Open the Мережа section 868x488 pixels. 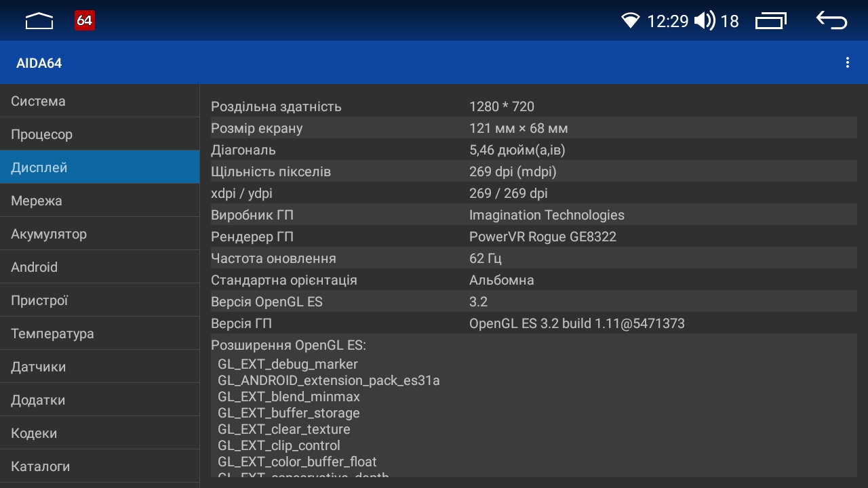click(100, 201)
